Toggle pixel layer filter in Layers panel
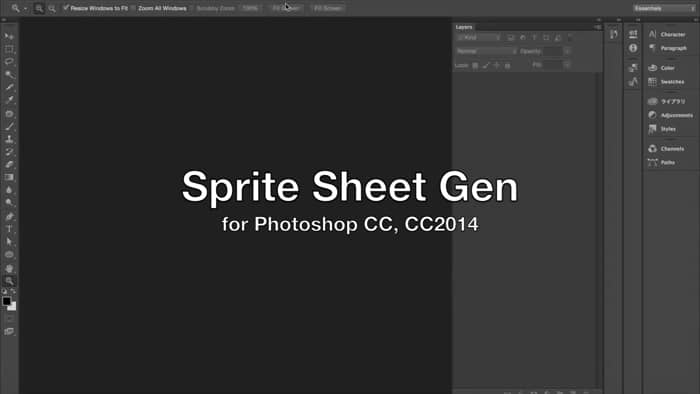700x394 pixels. click(511, 38)
